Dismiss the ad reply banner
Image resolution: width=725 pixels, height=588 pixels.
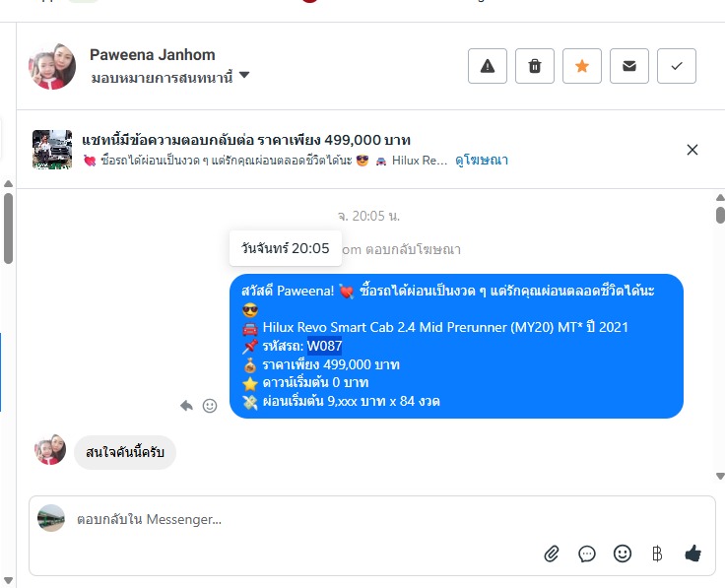[692, 150]
